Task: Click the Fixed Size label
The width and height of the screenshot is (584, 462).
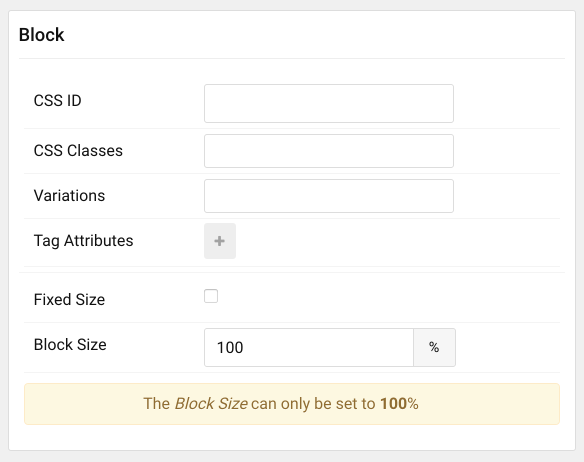Action: tap(69, 300)
